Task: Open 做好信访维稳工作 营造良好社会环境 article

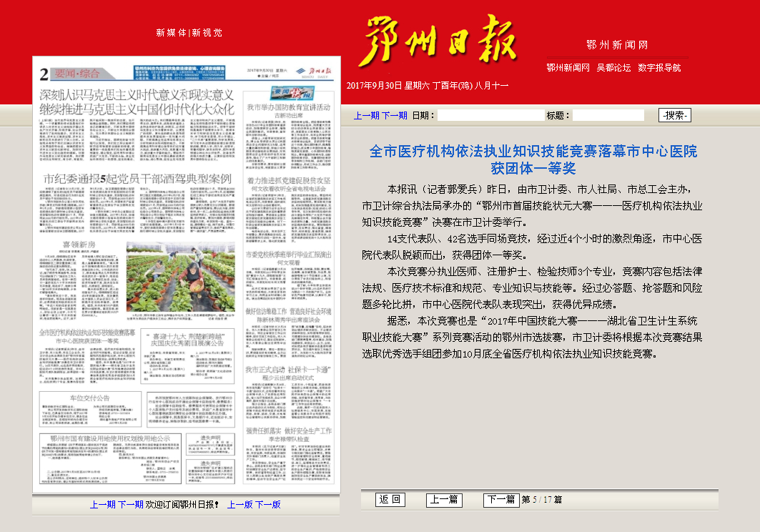Action: click(289, 311)
